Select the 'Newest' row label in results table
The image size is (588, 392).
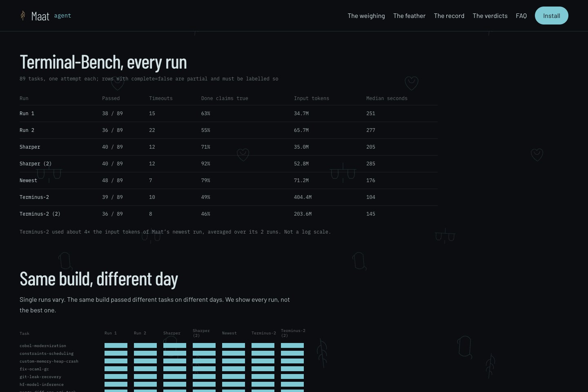28,180
